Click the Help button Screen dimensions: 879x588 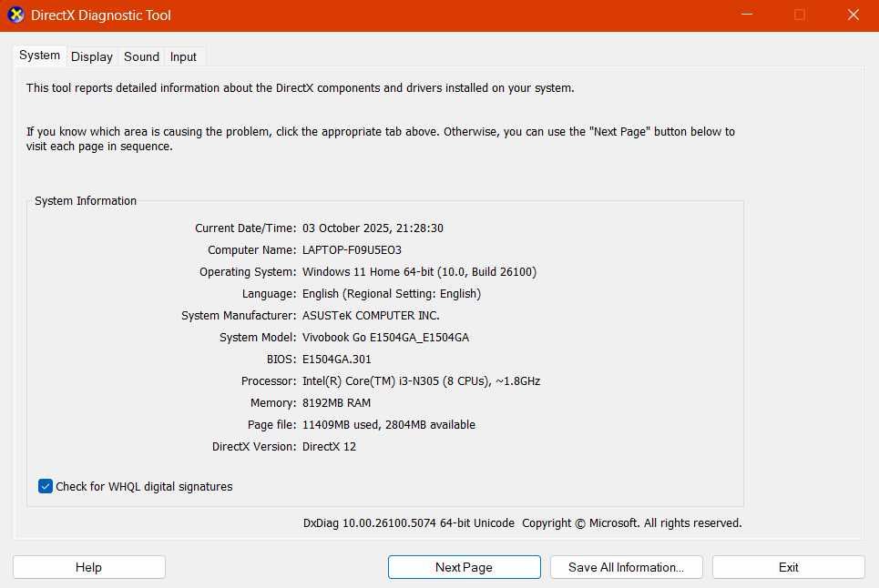pos(88,567)
